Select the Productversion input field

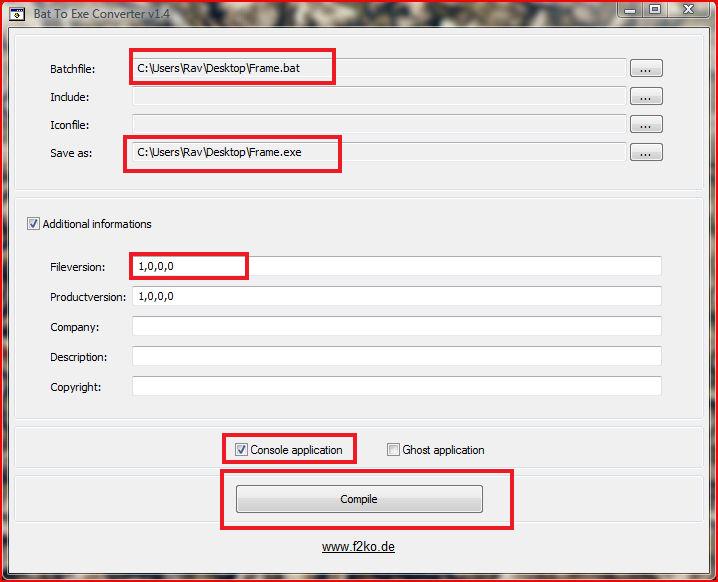pos(397,296)
